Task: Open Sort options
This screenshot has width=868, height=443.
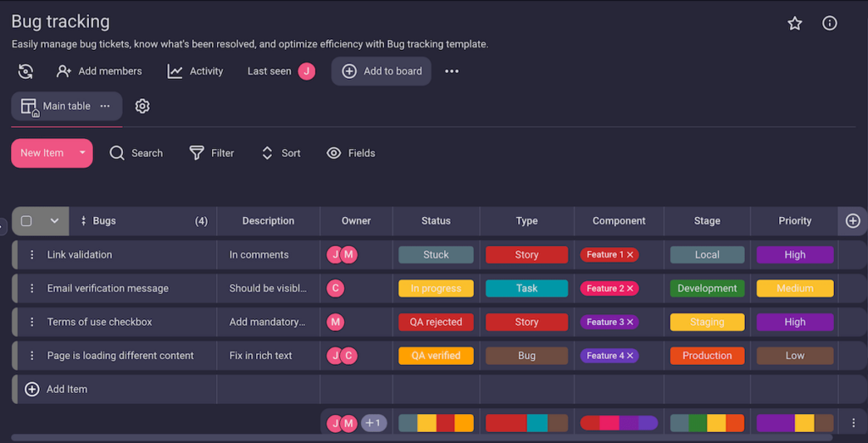Action: [x=281, y=153]
